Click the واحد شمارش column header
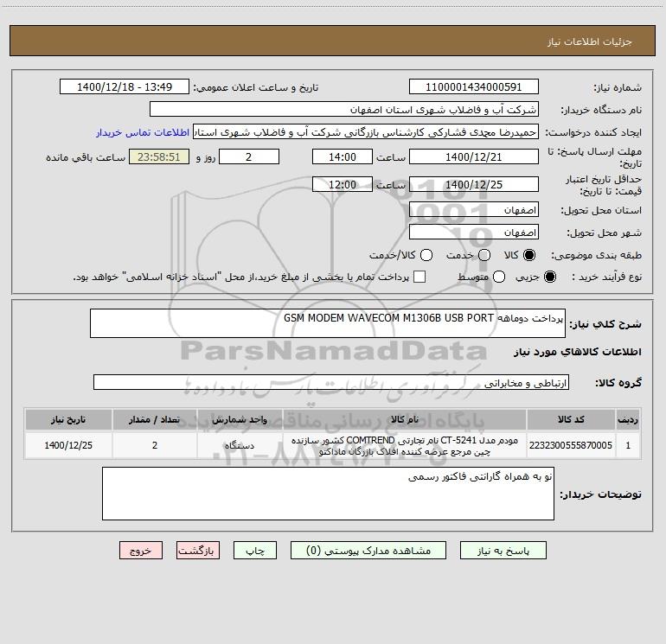Image resolution: width=666 pixels, height=644 pixels. [240, 419]
